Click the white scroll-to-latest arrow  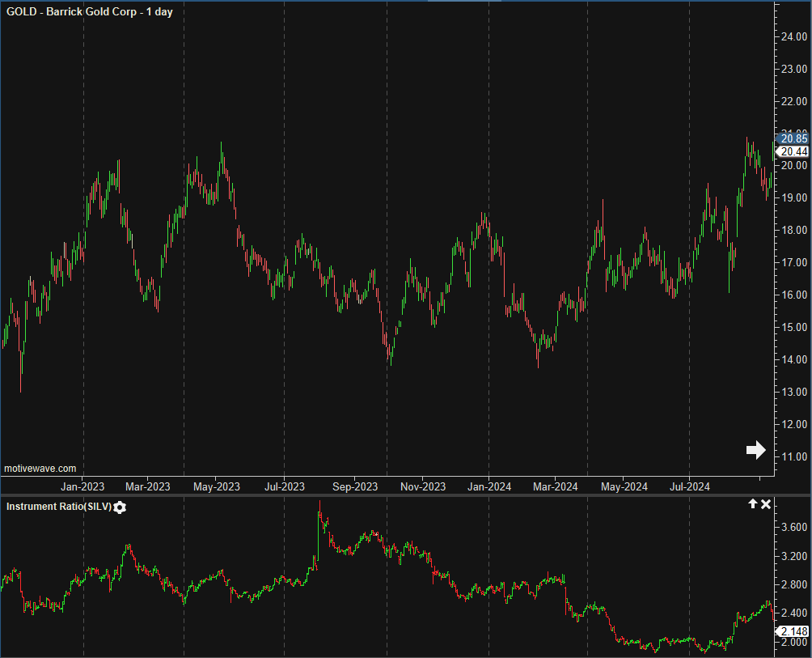click(x=755, y=450)
